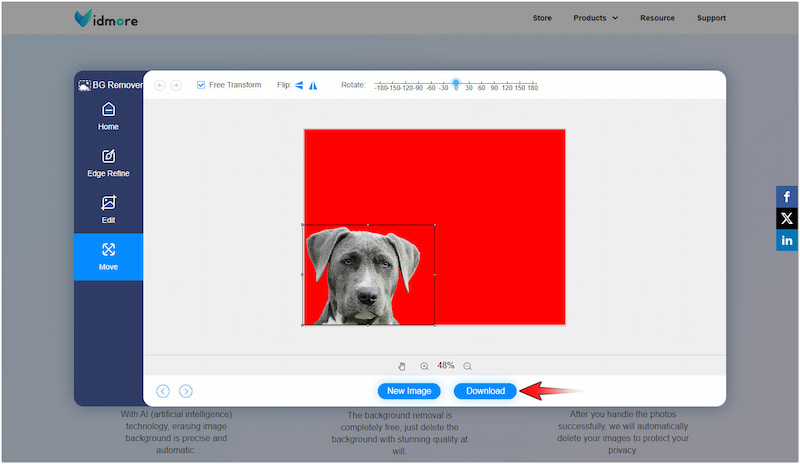The image size is (800, 464).
Task: Click the magnifier icon left of 48%
Action: click(x=425, y=366)
